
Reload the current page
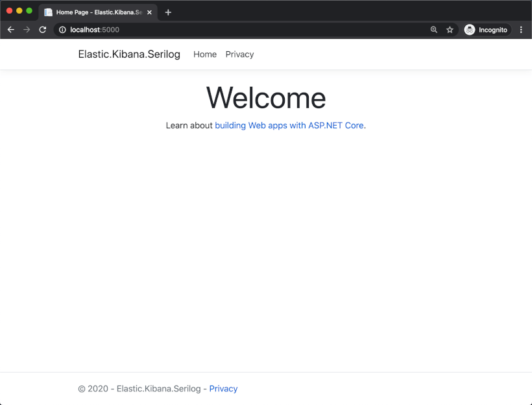[42, 30]
